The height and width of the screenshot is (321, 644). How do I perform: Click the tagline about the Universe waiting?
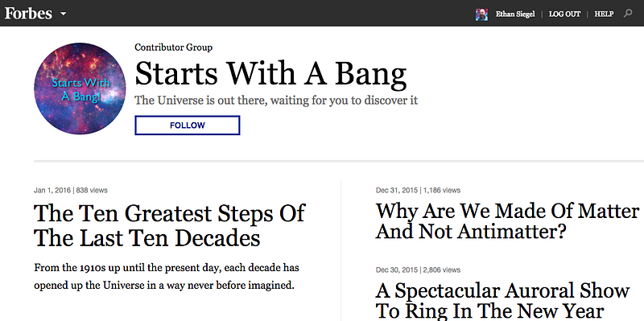coord(276,100)
